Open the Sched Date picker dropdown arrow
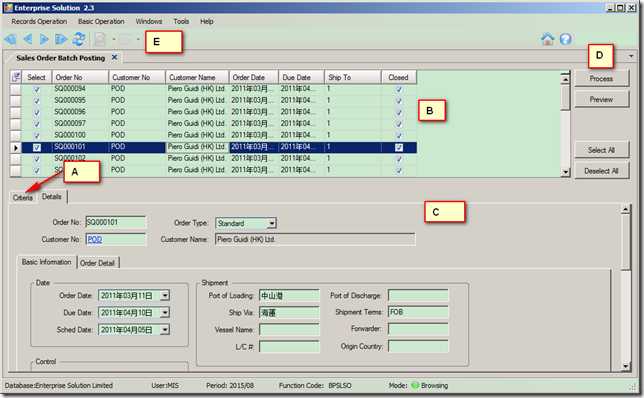The width and height of the screenshot is (644, 398). tap(165, 329)
